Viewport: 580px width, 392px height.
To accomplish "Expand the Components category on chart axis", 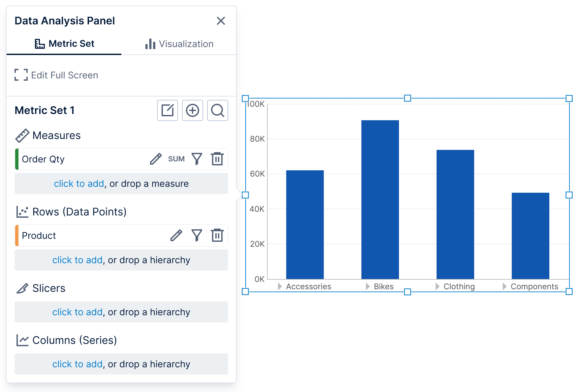I will click(504, 287).
